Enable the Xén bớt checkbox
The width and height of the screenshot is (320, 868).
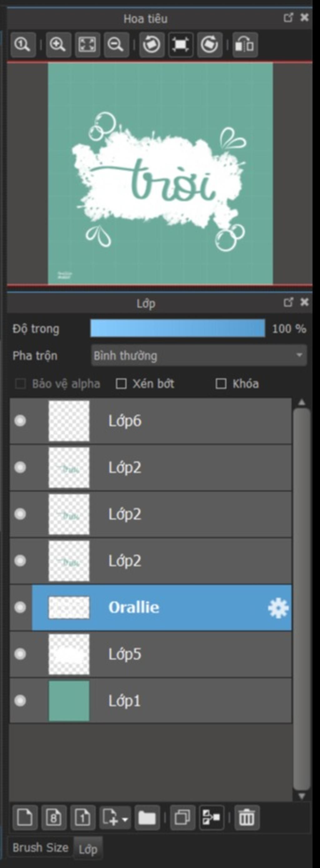[x=121, y=383]
